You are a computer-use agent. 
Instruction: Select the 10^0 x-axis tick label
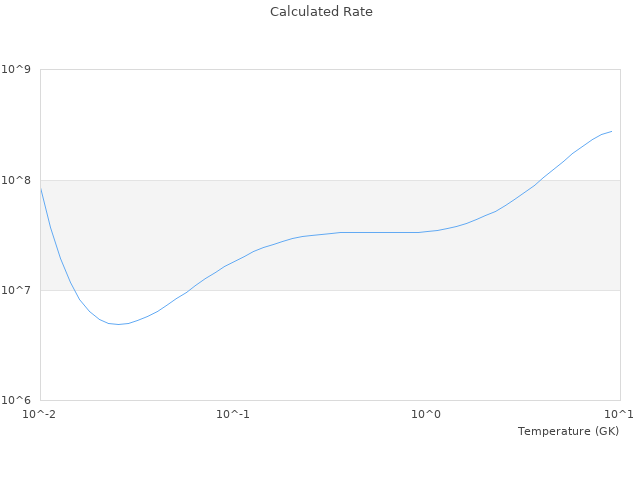(426, 414)
